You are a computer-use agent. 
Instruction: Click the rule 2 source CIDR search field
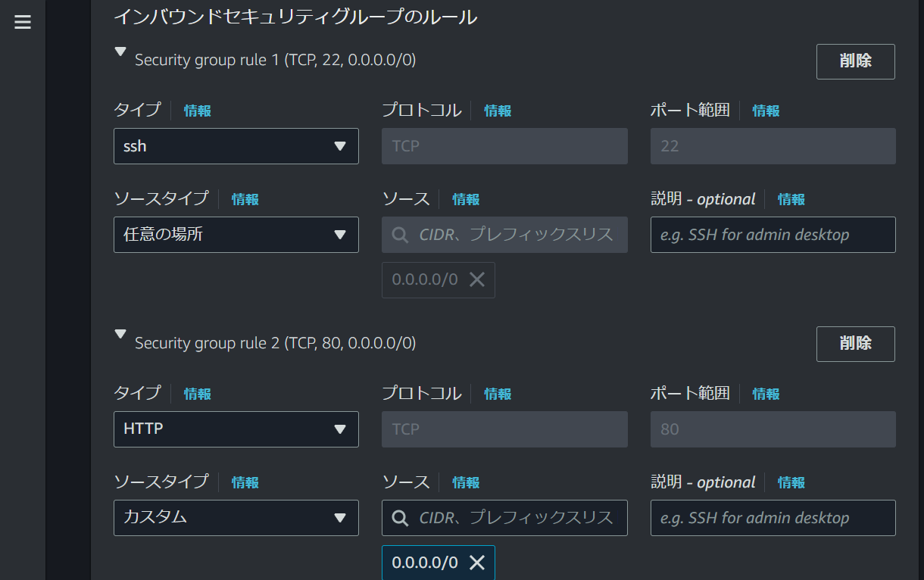[515, 518]
